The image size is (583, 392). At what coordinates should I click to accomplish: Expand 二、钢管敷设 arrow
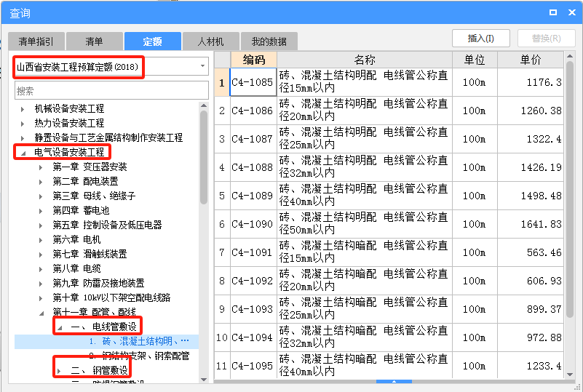tap(59, 371)
